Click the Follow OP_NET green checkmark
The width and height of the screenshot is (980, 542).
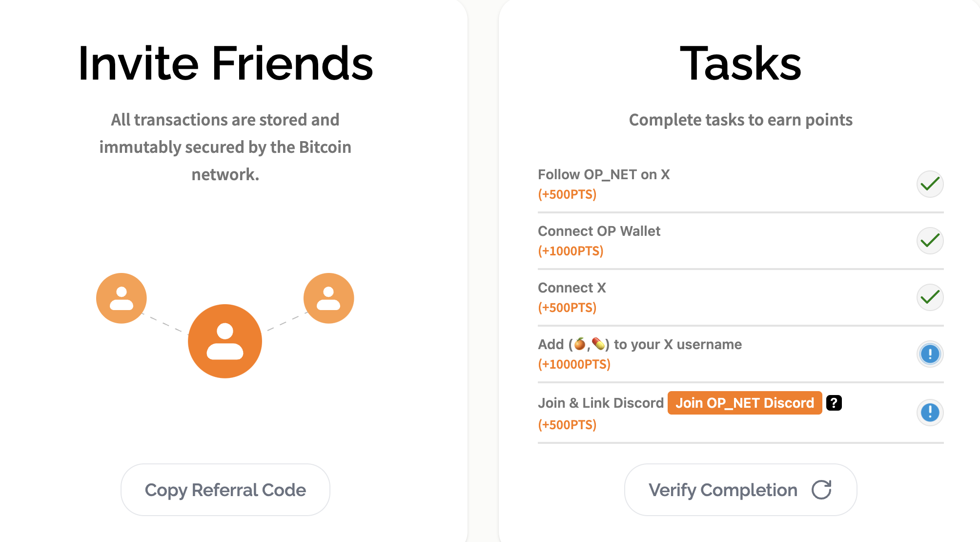(930, 184)
